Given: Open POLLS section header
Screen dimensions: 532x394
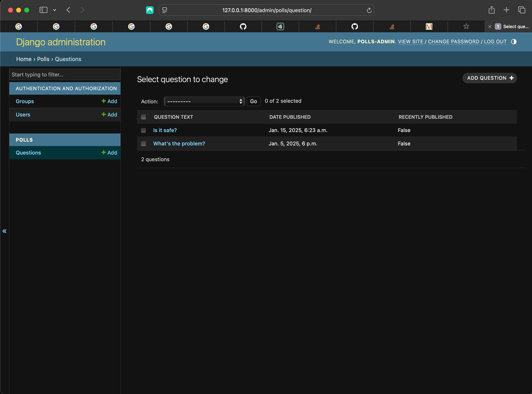Looking at the screenshot, I should [24, 140].
